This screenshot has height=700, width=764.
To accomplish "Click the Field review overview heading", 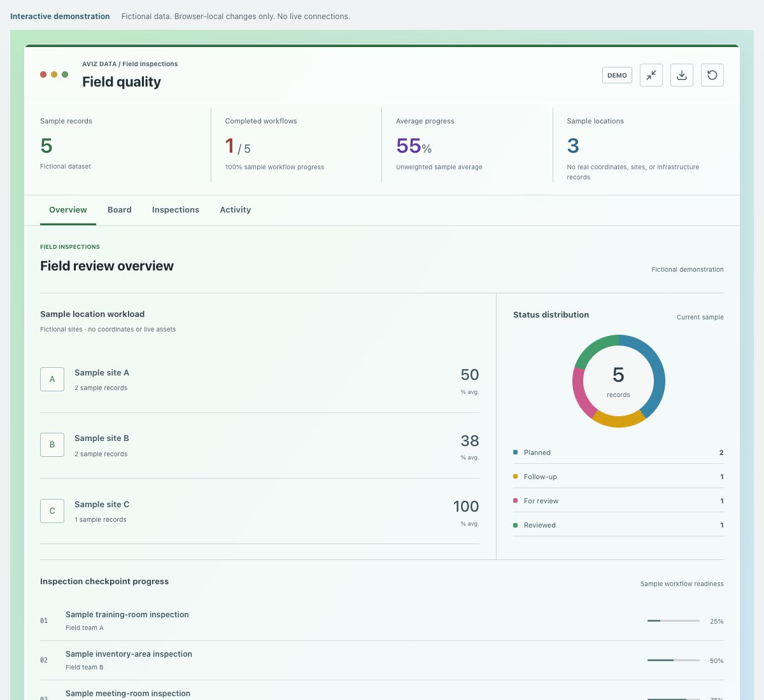I will pyautogui.click(x=107, y=266).
